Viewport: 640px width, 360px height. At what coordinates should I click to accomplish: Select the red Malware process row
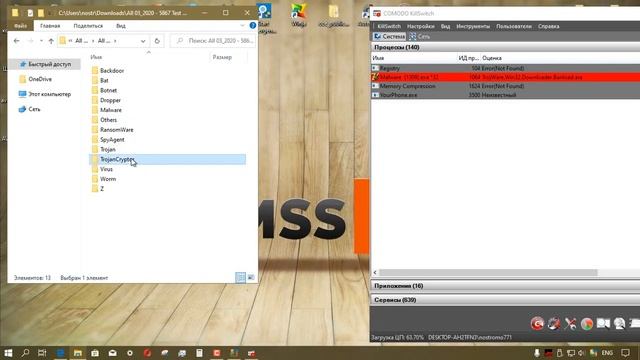point(505,77)
